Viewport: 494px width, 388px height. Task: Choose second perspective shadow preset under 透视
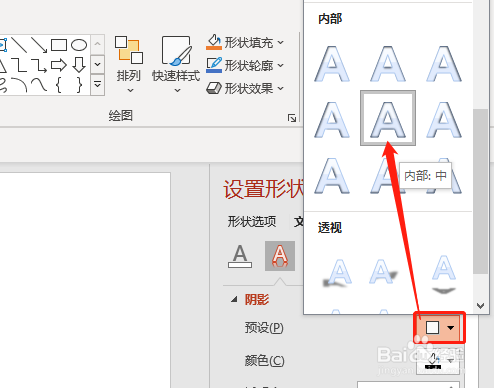tap(383, 271)
